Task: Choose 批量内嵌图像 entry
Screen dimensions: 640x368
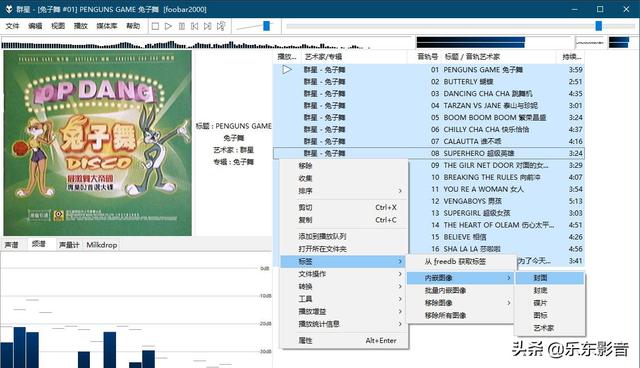Action: pos(460,290)
